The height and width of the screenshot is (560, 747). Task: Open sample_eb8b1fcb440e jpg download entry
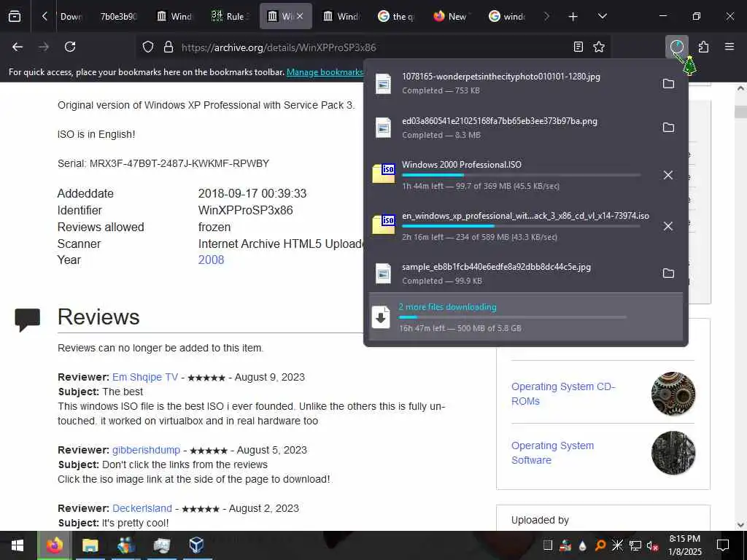[511, 273]
